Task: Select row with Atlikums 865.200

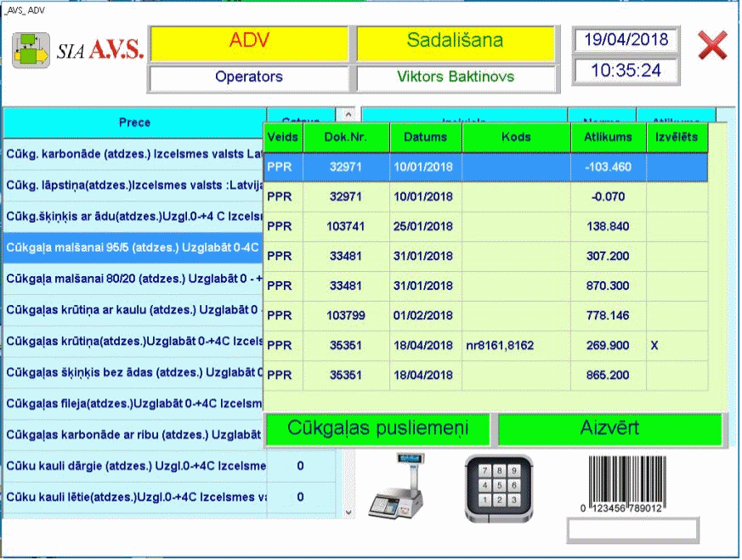Action: (x=485, y=375)
